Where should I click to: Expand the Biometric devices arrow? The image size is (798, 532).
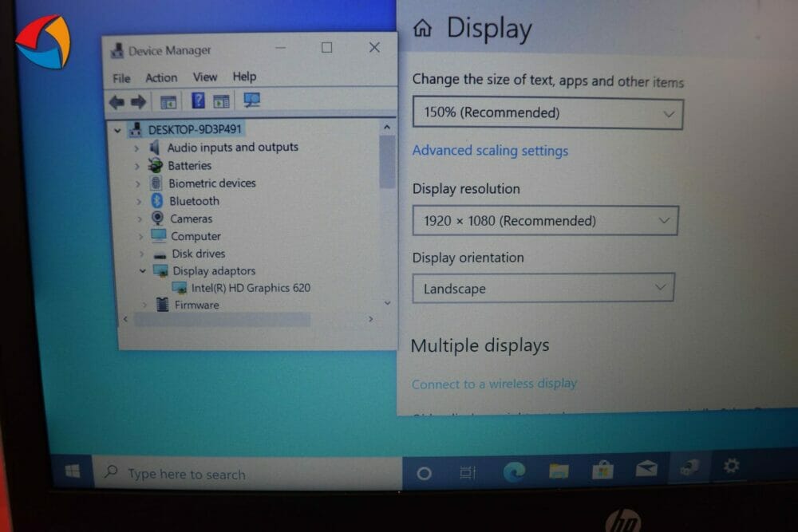137,184
